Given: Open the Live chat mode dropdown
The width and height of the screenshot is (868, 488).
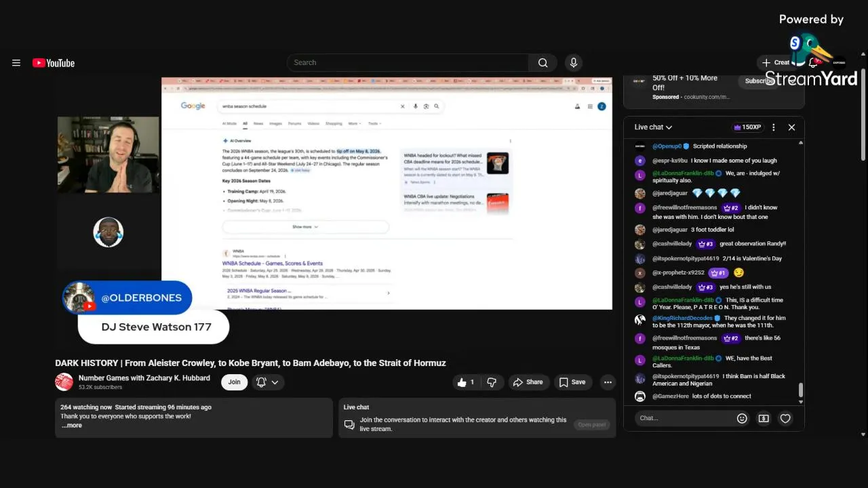Looking at the screenshot, I should point(653,127).
